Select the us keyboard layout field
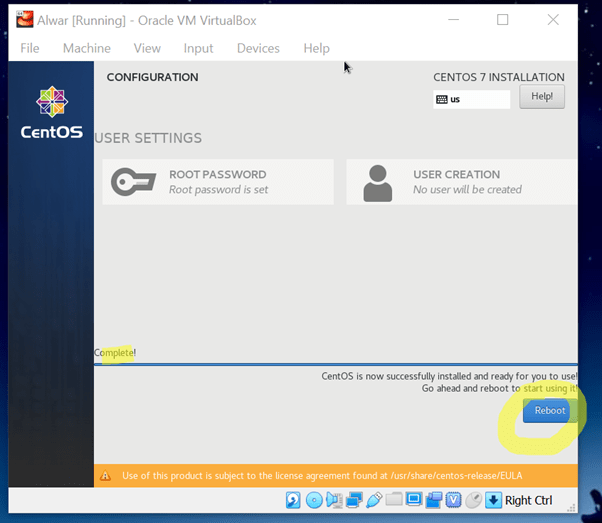Image resolution: width=602 pixels, height=523 pixels. (472, 99)
